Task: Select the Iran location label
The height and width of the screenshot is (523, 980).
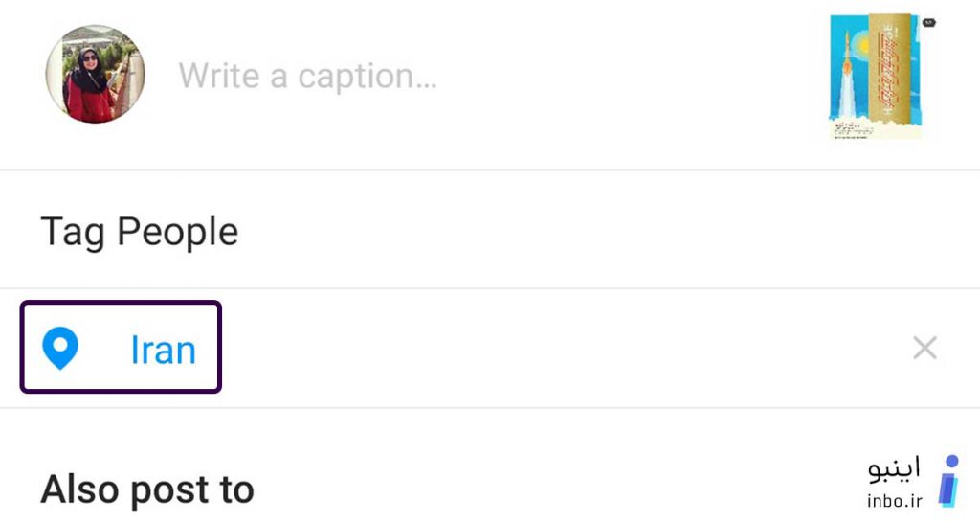Action: (163, 350)
